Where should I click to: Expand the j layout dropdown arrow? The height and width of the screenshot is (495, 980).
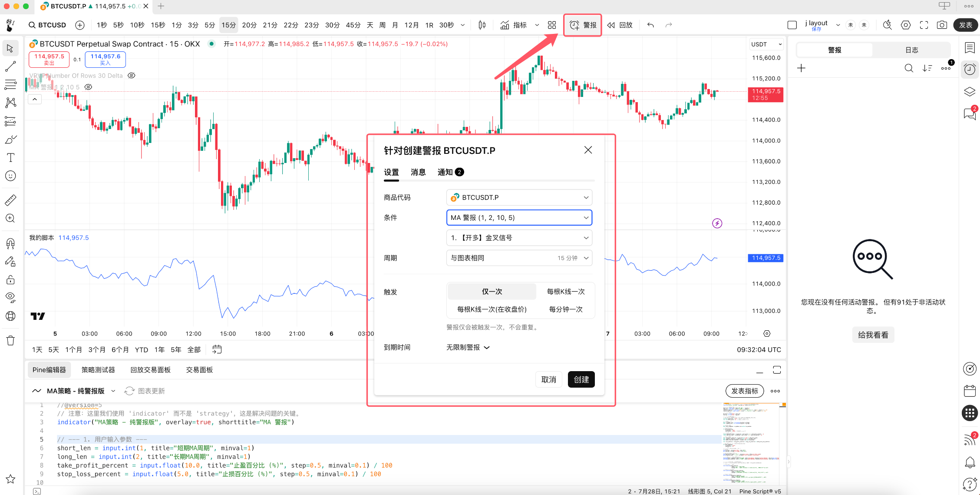point(838,25)
